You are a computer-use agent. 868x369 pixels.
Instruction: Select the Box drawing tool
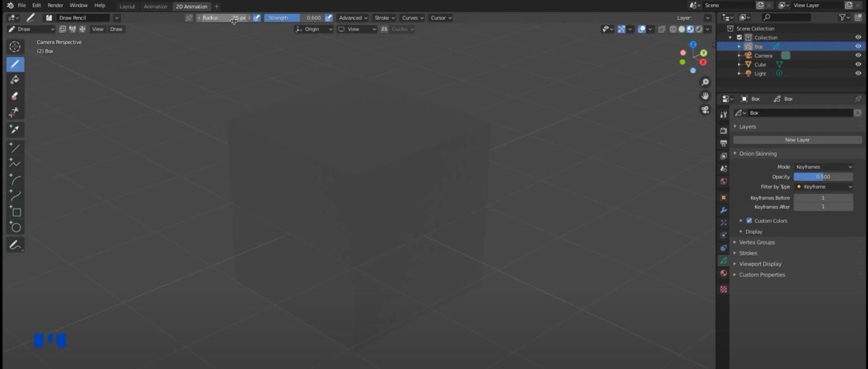pyautogui.click(x=14, y=212)
